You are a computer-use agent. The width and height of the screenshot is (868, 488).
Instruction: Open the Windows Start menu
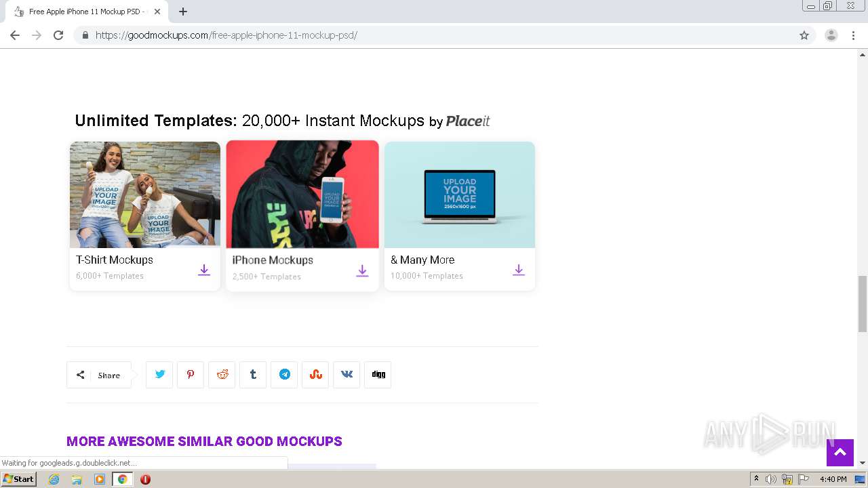(19, 479)
